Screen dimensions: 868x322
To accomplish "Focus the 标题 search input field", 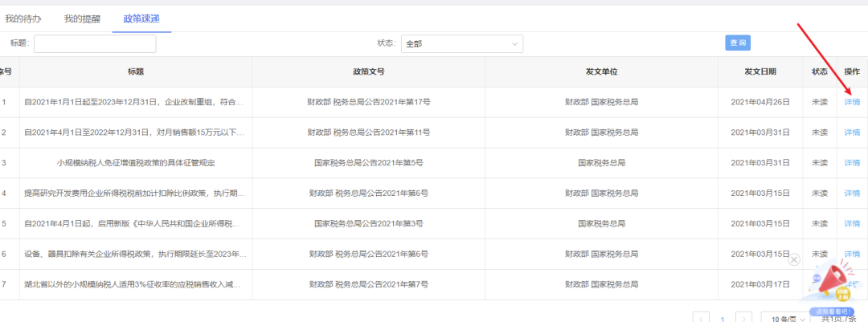I will pyautogui.click(x=95, y=43).
